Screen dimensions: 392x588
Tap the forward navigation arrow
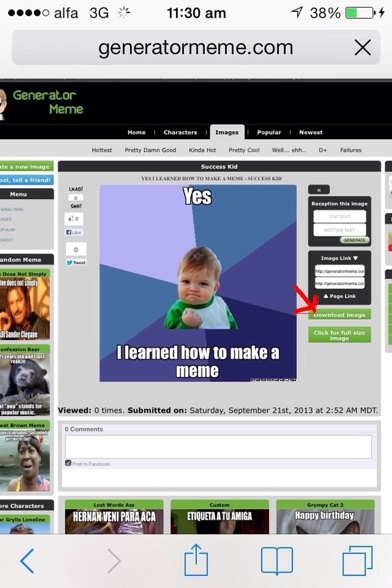(x=115, y=561)
